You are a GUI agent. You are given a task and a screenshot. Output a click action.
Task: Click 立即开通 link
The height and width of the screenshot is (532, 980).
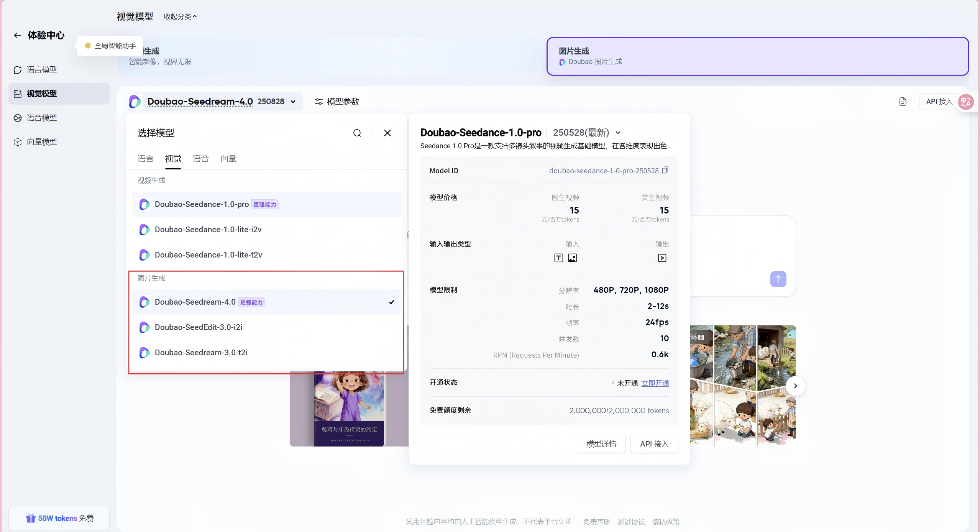click(x=655, y=383)
